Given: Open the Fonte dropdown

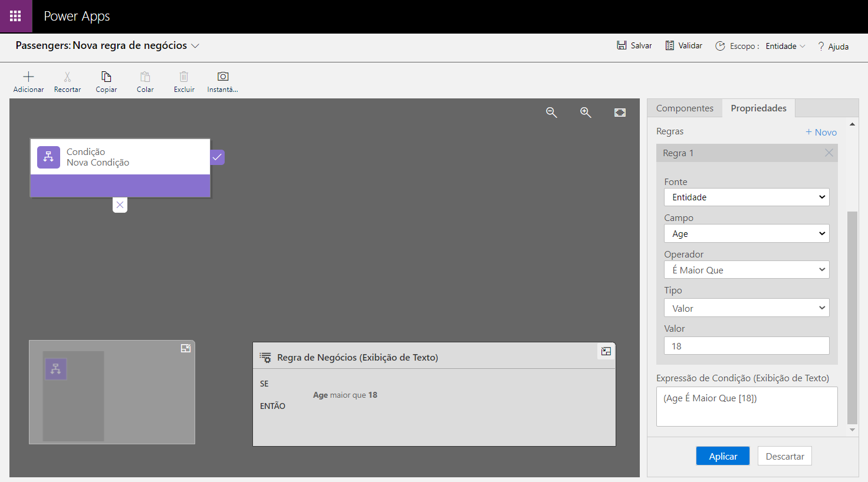Looking at the screenshot, I should (747, 197).
